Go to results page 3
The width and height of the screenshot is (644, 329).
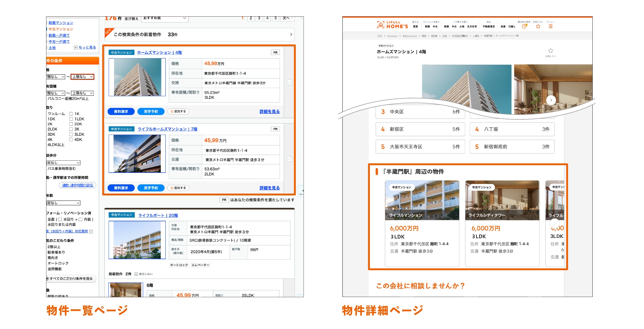click(259, 18)
